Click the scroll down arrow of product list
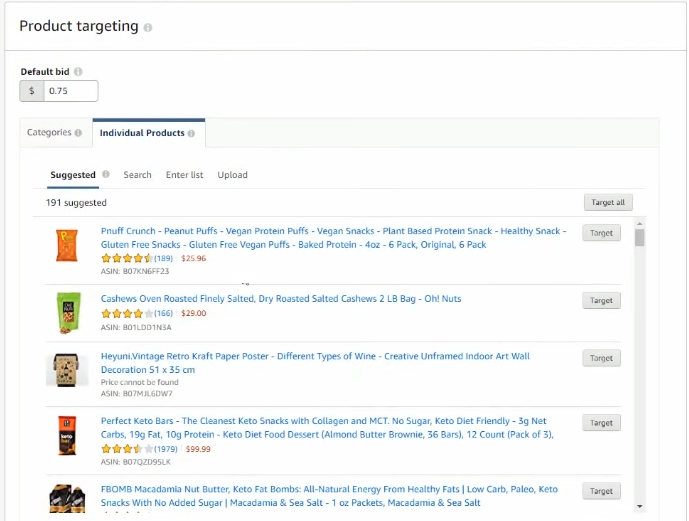Viewport: 689px width, 521px height. (x=640, y=507)
